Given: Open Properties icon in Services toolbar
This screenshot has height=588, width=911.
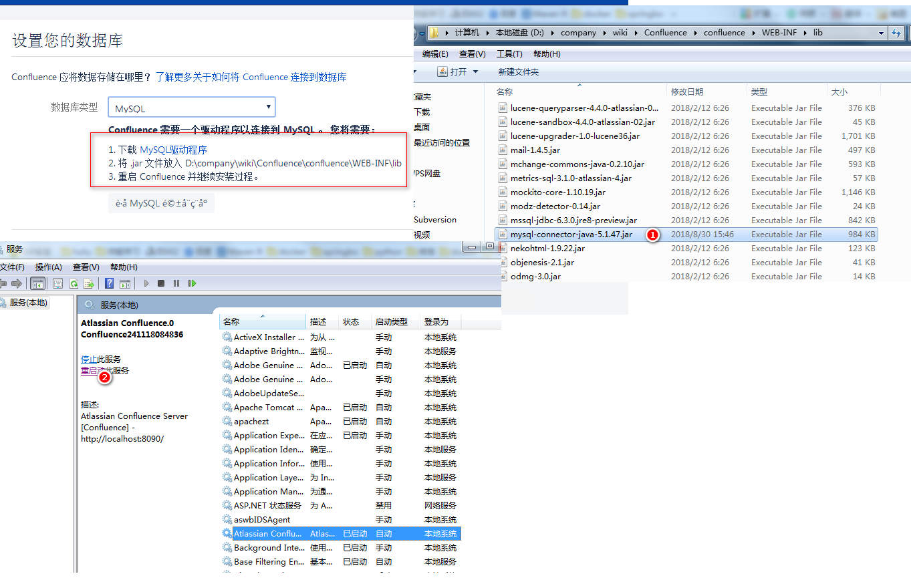Looking at the screenshot, I should point(58,283).
